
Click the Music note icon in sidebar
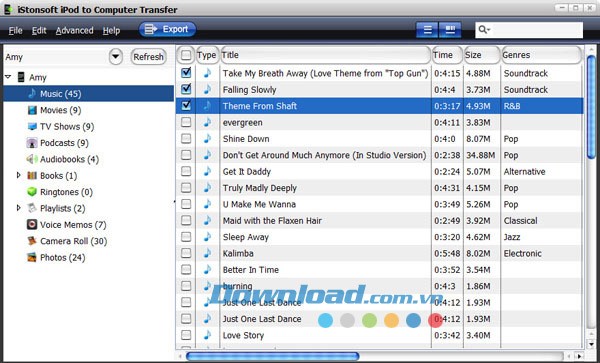[32, 93]
